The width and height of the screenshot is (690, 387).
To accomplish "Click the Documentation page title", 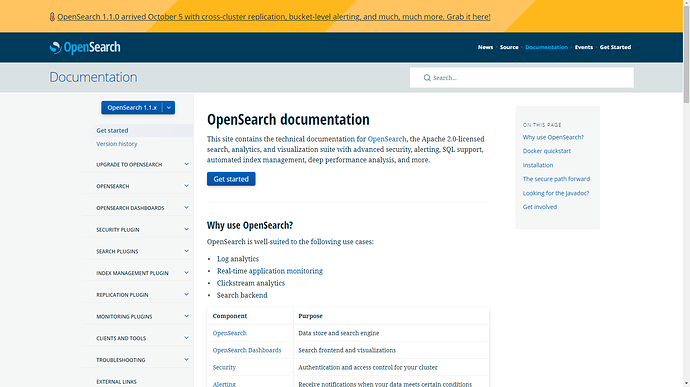I will pyautogui.click(x=93, y=77).
